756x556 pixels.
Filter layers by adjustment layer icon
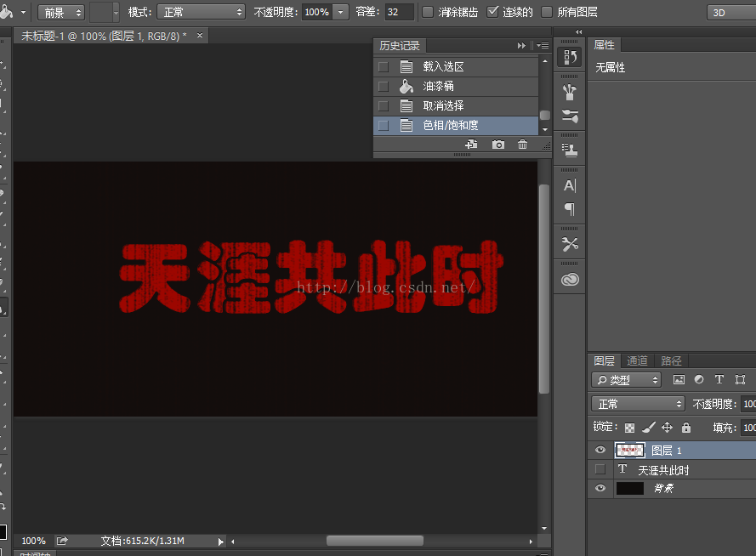click(699, 380)
